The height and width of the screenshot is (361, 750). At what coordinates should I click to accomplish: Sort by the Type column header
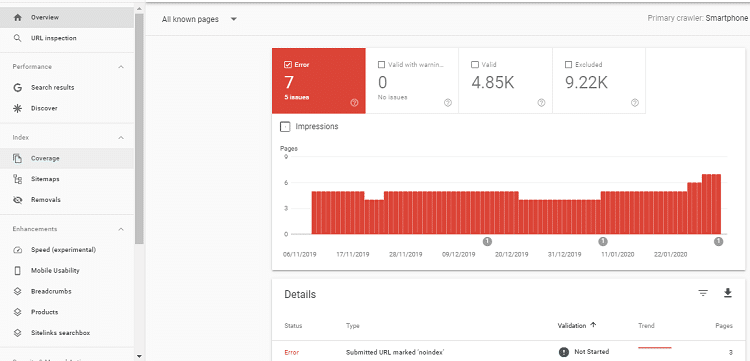pos(353,326)
